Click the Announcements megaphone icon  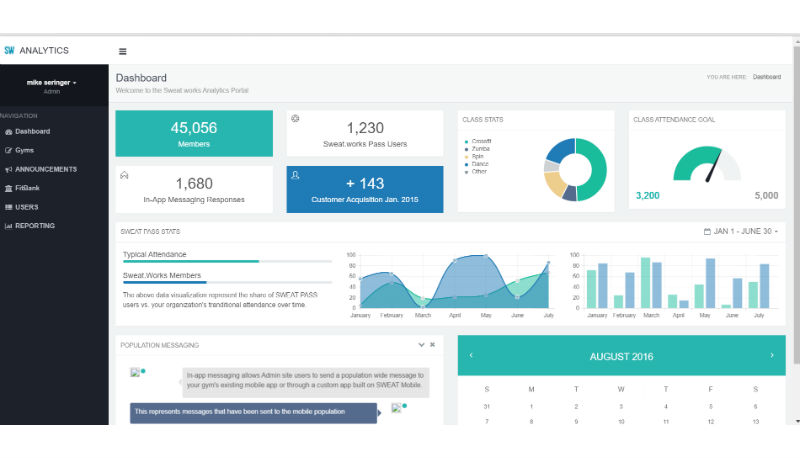[x=9, y=169]
